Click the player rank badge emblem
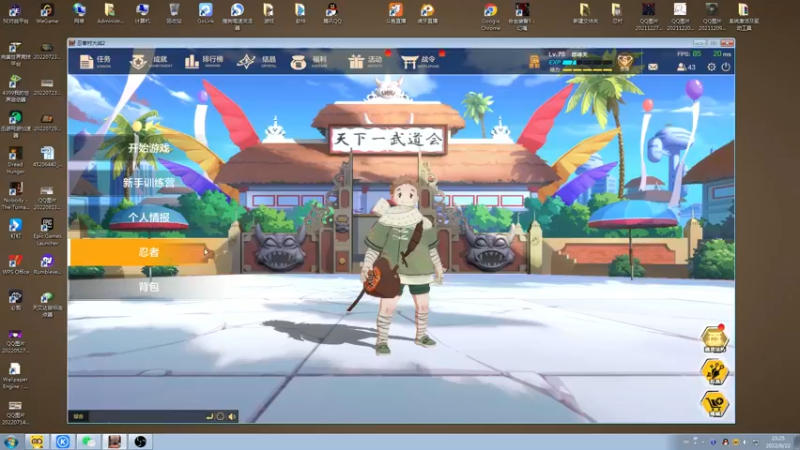The width and height of the screenshot is (800, 450). (x=624, y=62)
